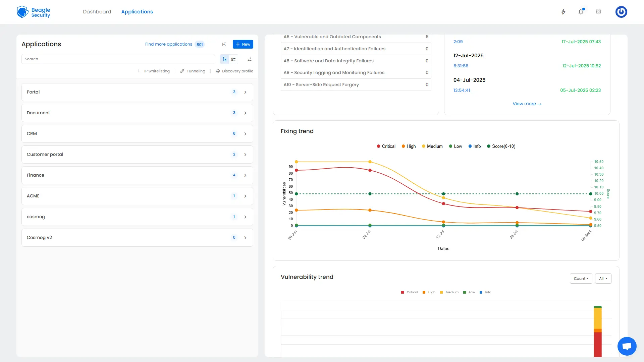Go to the Dashboard tab
Screen dimensions: 644x362
coord(97,12)
